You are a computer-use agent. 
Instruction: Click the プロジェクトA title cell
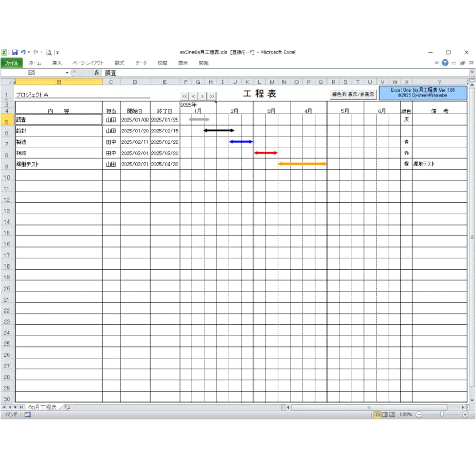click(x=83, y=94)
